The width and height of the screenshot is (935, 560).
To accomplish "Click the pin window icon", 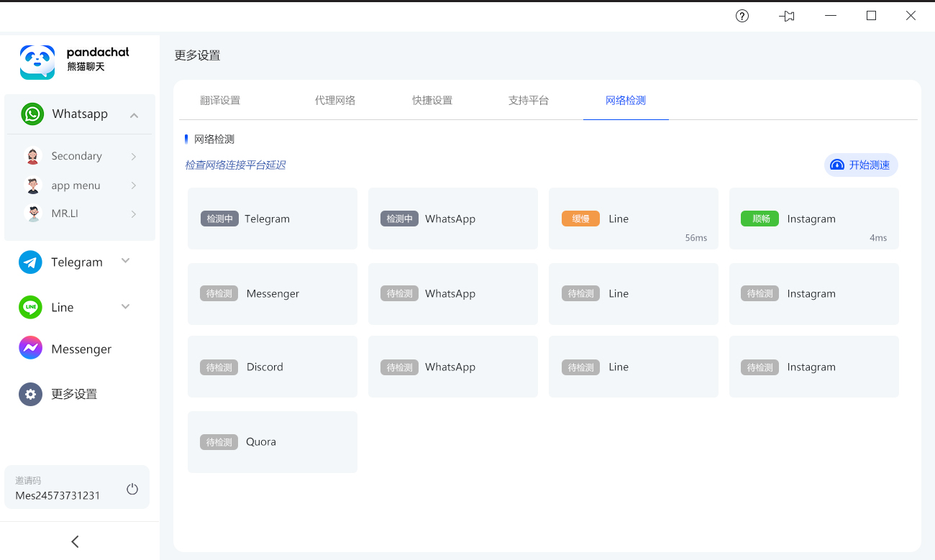I will point(787,16).
